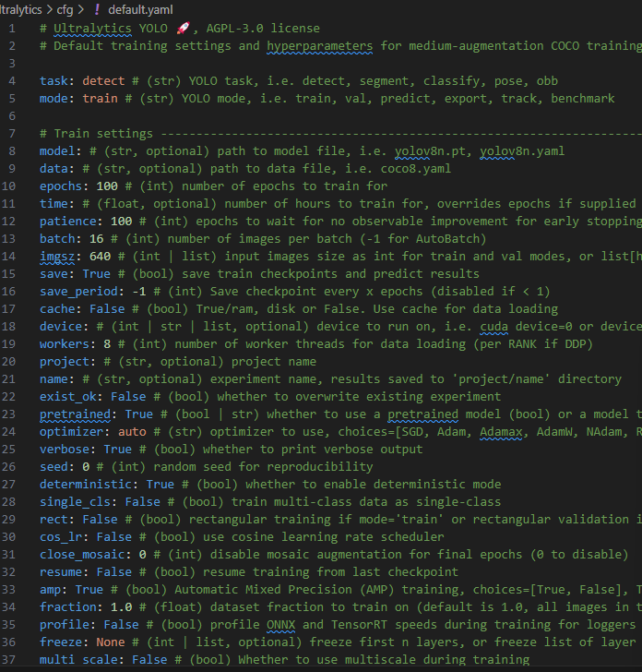Click the True value of 'save'
The width and height of the screenshot is (642, 672).
click(x=96, y=274)
